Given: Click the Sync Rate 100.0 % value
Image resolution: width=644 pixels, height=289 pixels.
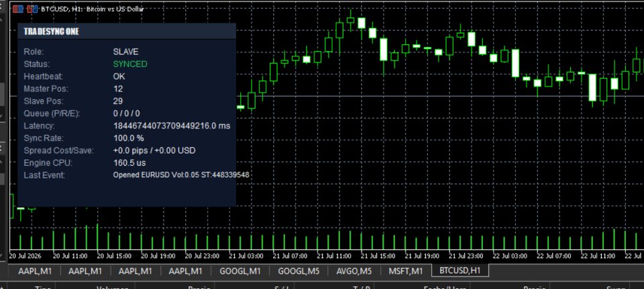Looking at the screenshot, I should pyautogui.click(x=129, y=138).
